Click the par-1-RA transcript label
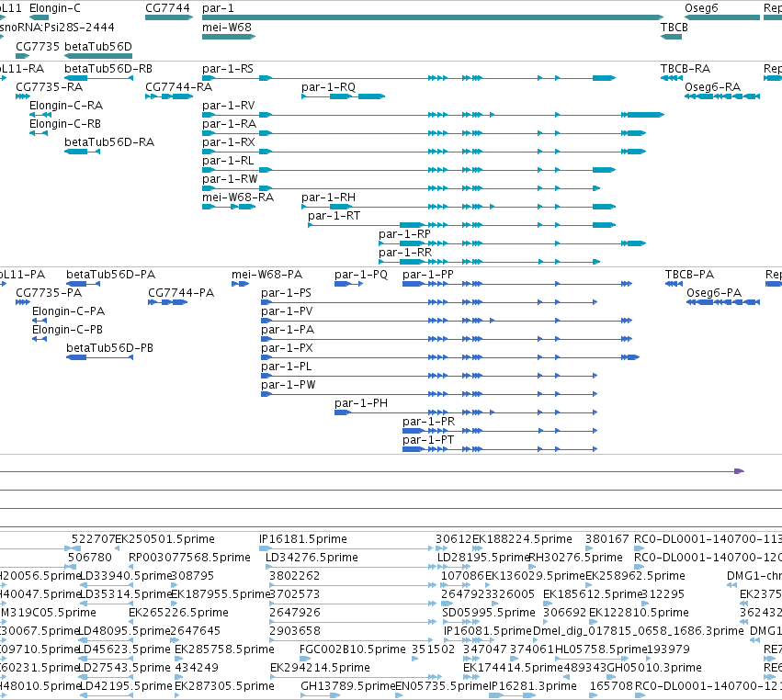 pyautogui.click(x=229, y=124)
